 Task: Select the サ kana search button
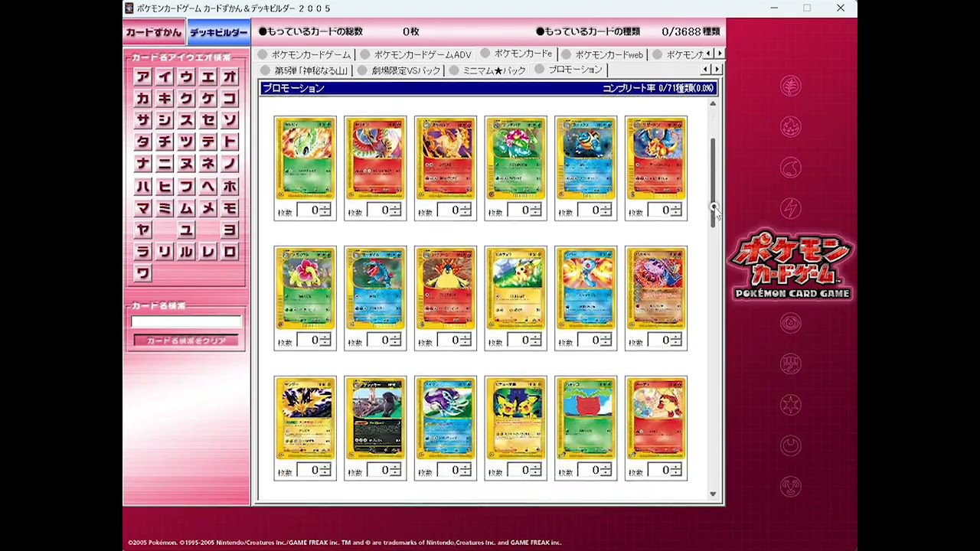[x=142, y=120]
